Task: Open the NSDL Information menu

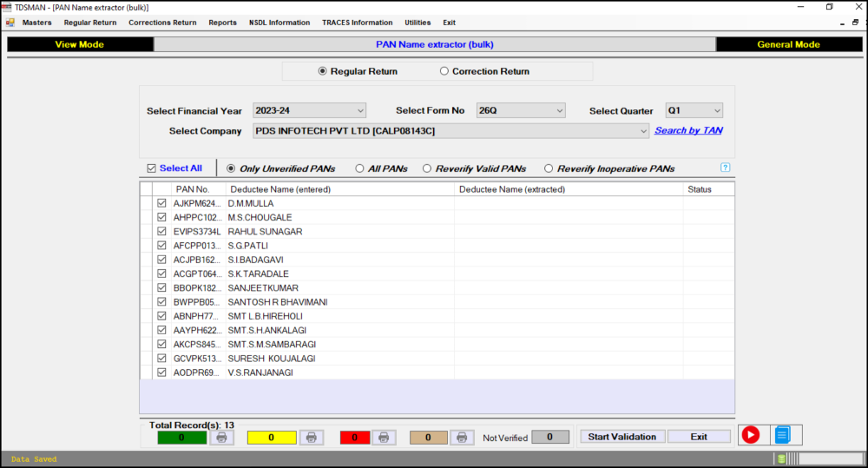Action: [279, 23]
